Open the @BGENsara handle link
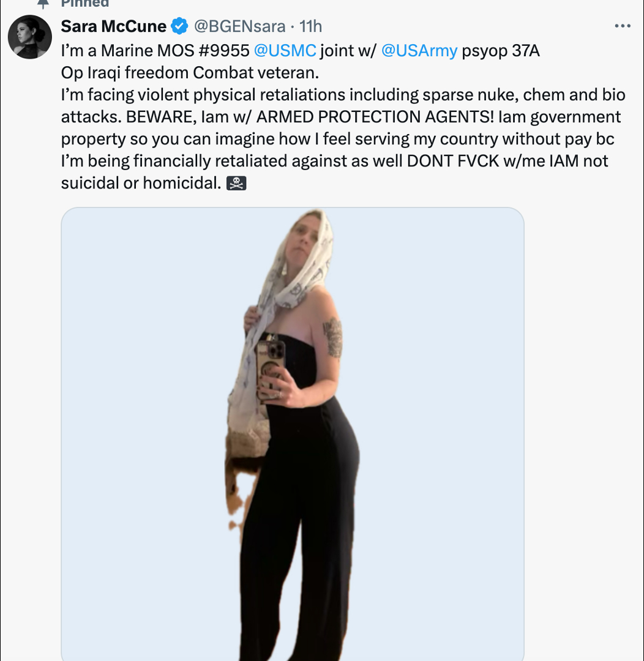This screenshot has width=644, height=661. 239,26
